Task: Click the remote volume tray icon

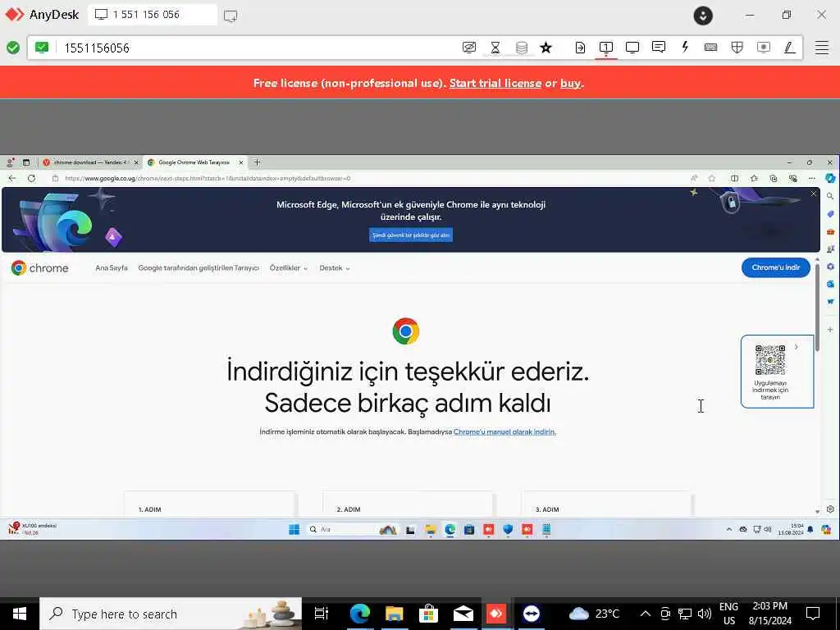Action: [768, 529]
